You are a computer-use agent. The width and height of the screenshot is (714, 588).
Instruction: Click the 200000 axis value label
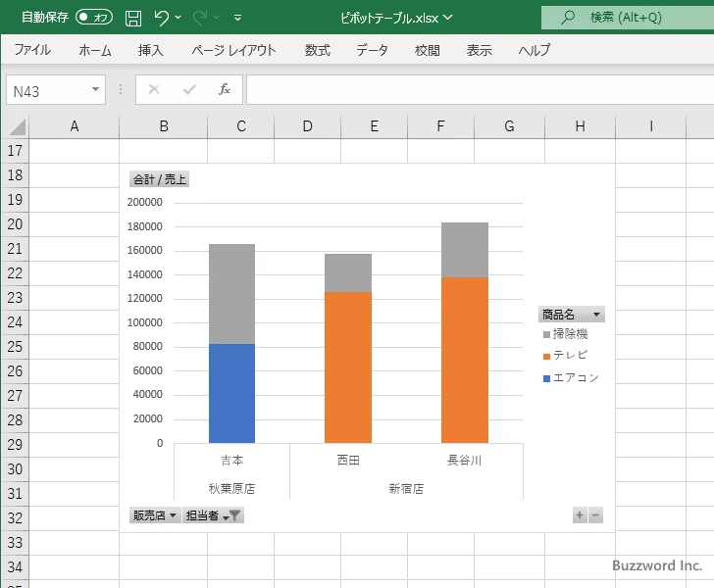pos(145,202)
